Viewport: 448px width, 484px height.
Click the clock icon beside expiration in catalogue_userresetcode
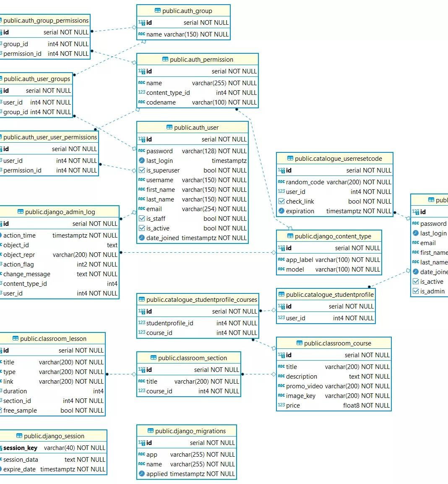(x=281, y=211)
